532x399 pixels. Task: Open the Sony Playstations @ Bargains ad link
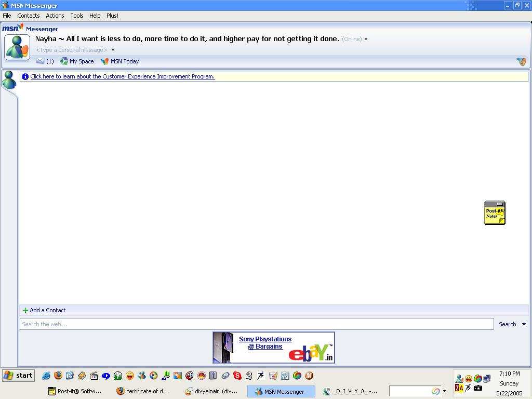coord(265,343)
